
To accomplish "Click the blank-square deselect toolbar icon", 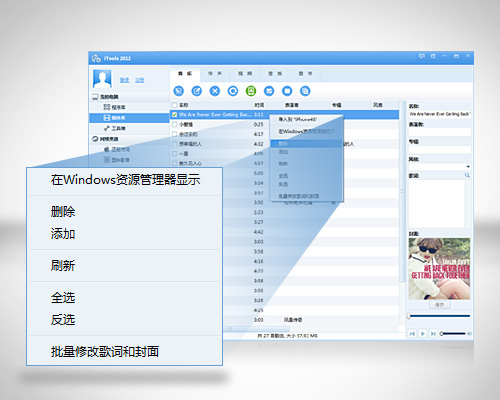I will click(287, 91).
